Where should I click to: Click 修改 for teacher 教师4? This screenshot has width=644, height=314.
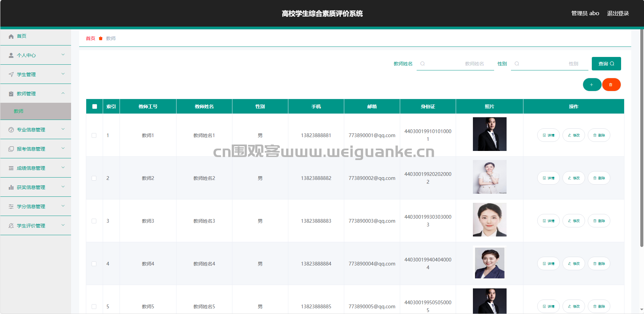click(x=574, y=263)
